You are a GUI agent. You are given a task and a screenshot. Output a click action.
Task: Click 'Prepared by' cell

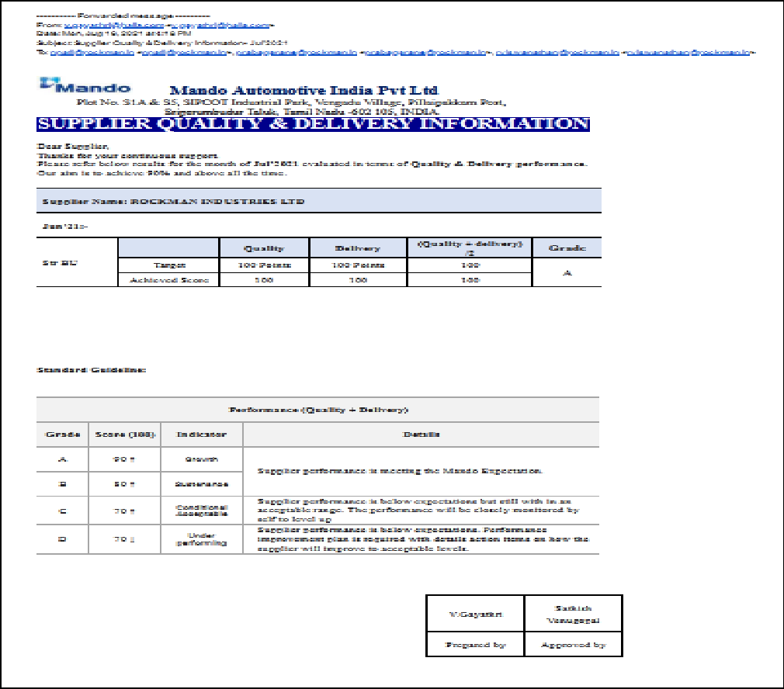(x=475, y=645)
